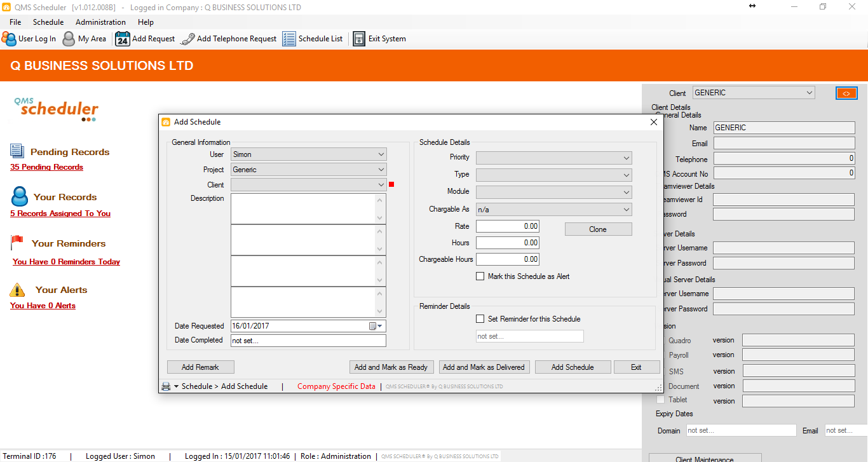Click the Add Schedule dialog title icon
The image size is (868, 462).
pos(166,122)
